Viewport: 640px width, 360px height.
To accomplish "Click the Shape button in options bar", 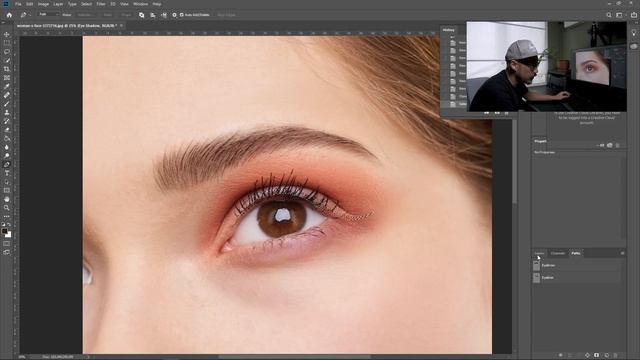I will [x=126, y=15].
